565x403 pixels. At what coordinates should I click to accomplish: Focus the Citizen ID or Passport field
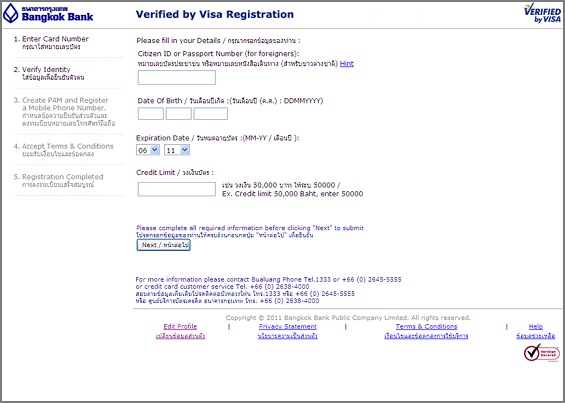pos(177,78)
